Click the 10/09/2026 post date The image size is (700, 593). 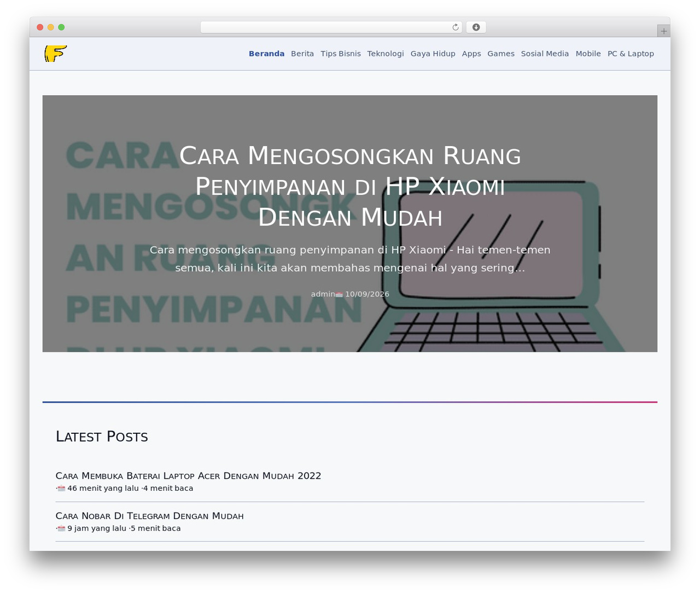pyautogui.click(x=367, y=294)
